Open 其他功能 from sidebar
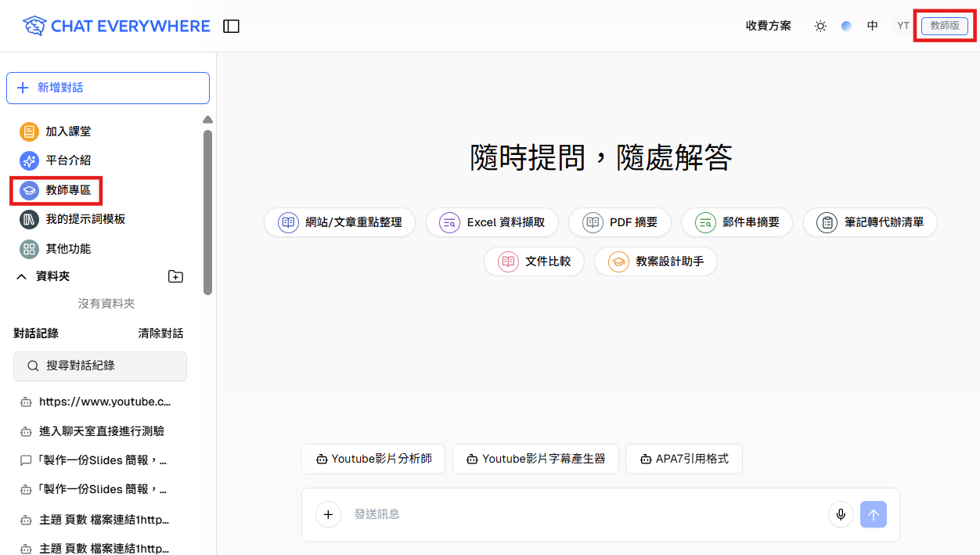Screen dimensions: 980x555 68,249
